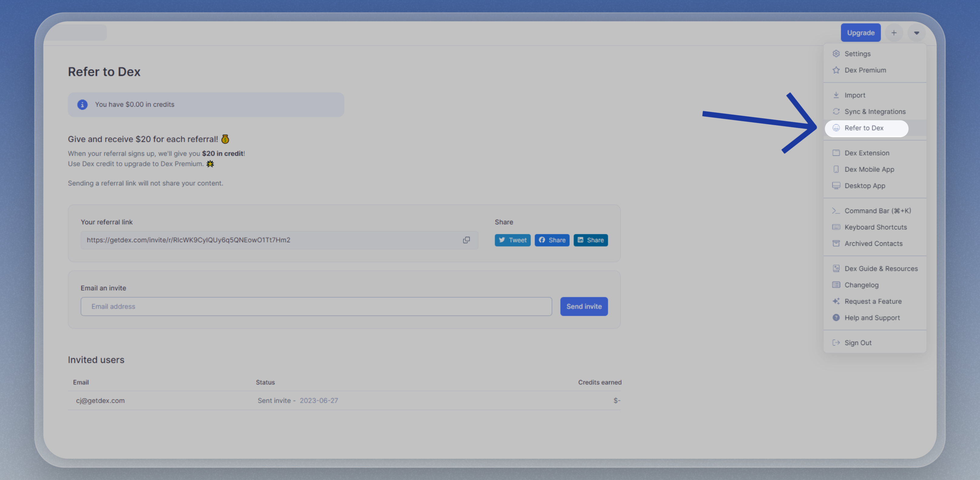The height and width of the screenshot is (480, 980).
Task: Click the Sign Out arrow icon
Action: [836, 343]
